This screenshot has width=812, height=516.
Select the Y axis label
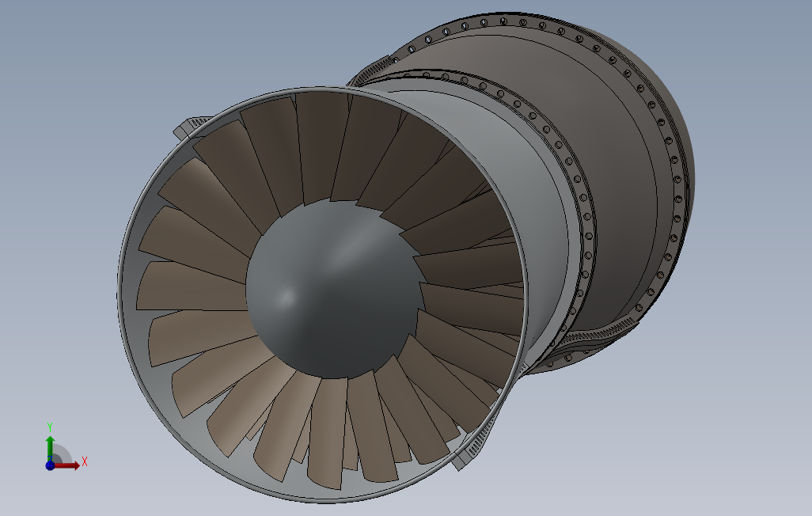click(50, 425)
